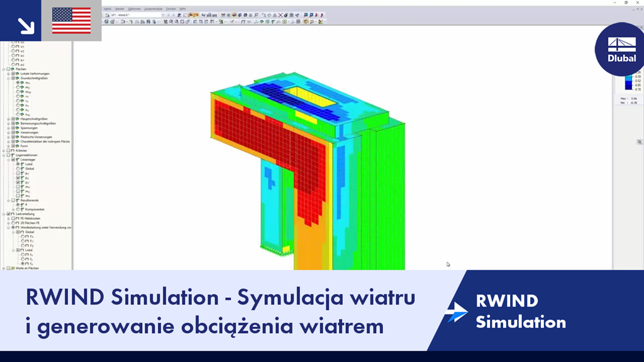
Task: Select the Spannungen tree label
Action: 29,128
